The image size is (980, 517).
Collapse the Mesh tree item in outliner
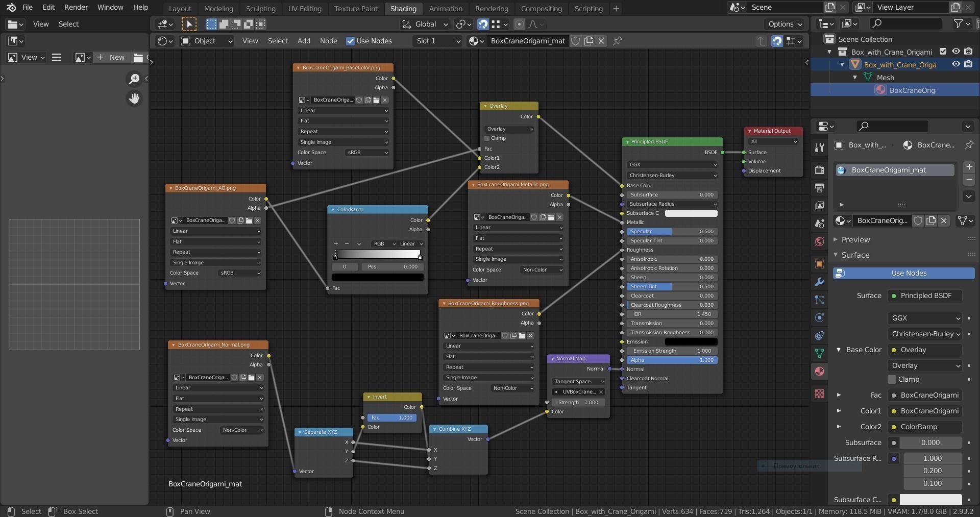coord(855,78)
